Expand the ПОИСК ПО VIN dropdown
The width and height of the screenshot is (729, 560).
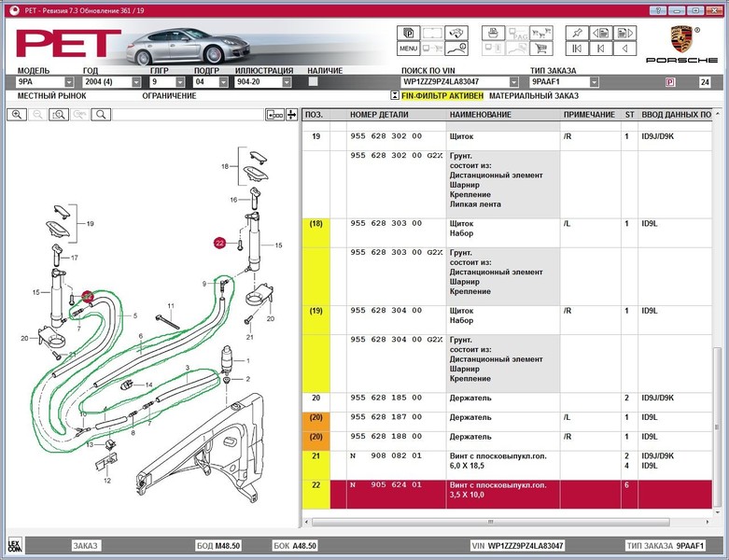pyautogui.click(x=513, y=82)
